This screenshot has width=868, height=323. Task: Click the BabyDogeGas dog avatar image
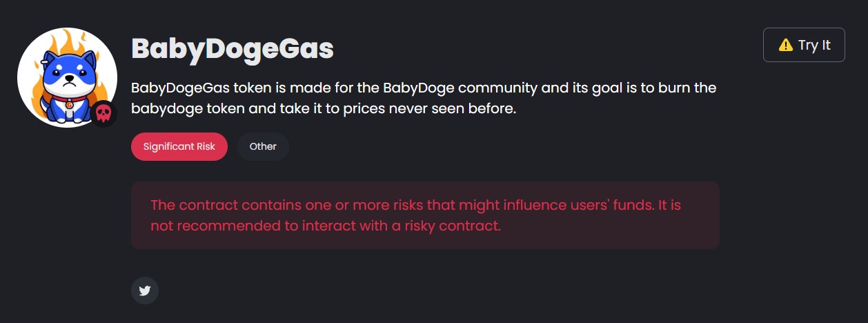[x=67, y=77]
